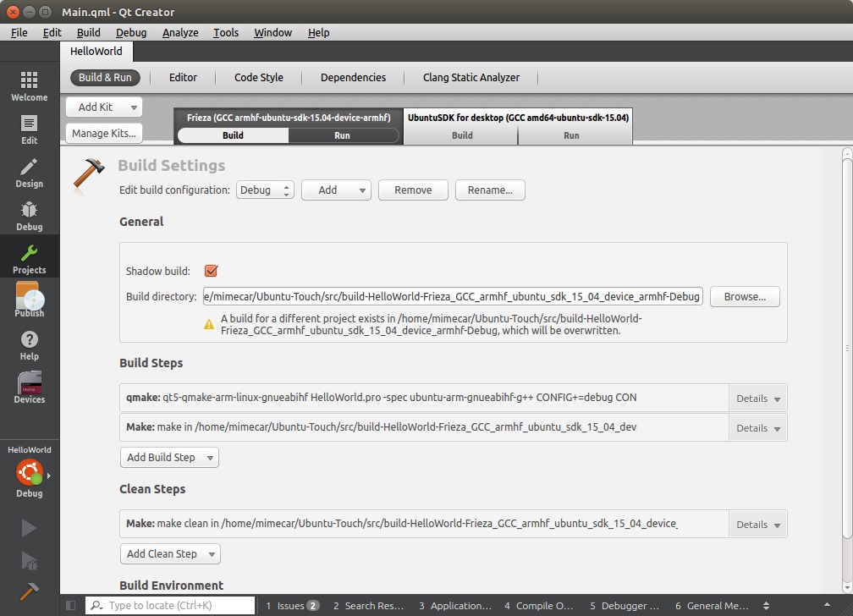Switch to the Dependencies tab

(353, 77)
